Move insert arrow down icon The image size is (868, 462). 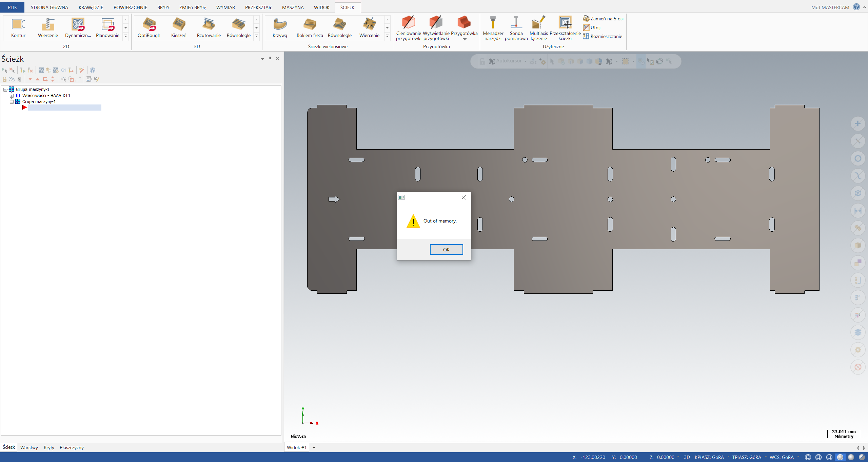pyautogui.click(x=30, y=79)
